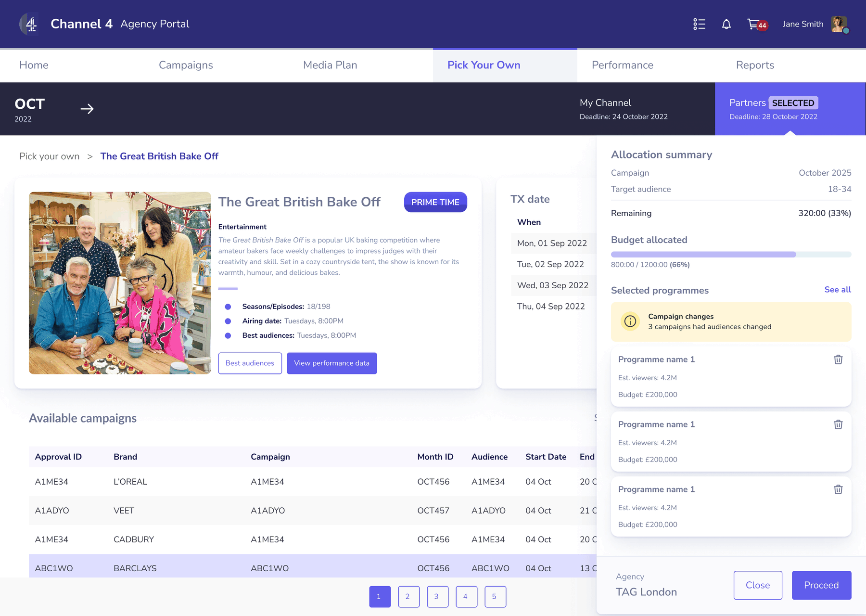Sort by the Brand column header
The width and height of the screenshot is (866, 616).
point(125,457)
